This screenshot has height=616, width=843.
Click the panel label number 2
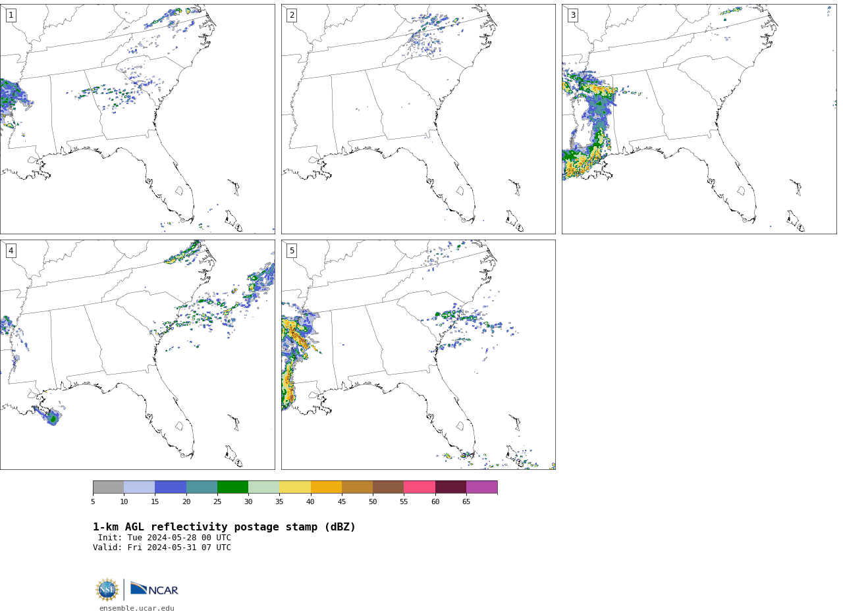[292, 15]
